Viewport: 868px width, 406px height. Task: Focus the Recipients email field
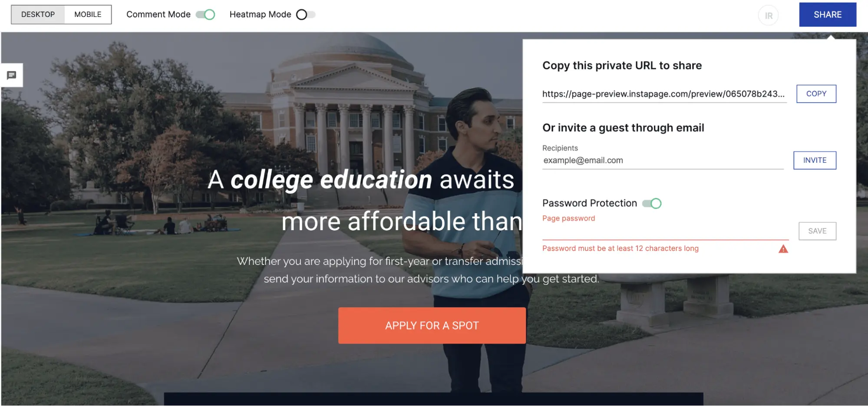pyautogui.click(x=663, y=161)
